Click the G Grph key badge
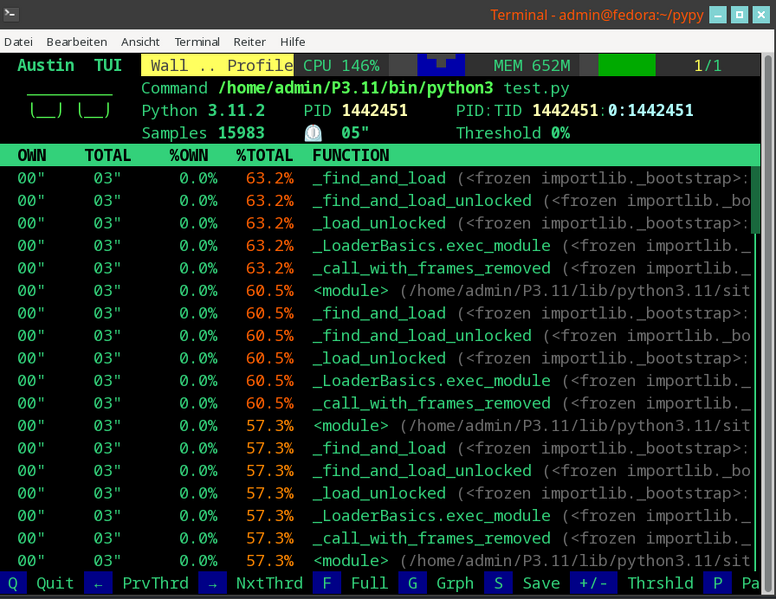 tap(412, 583)
